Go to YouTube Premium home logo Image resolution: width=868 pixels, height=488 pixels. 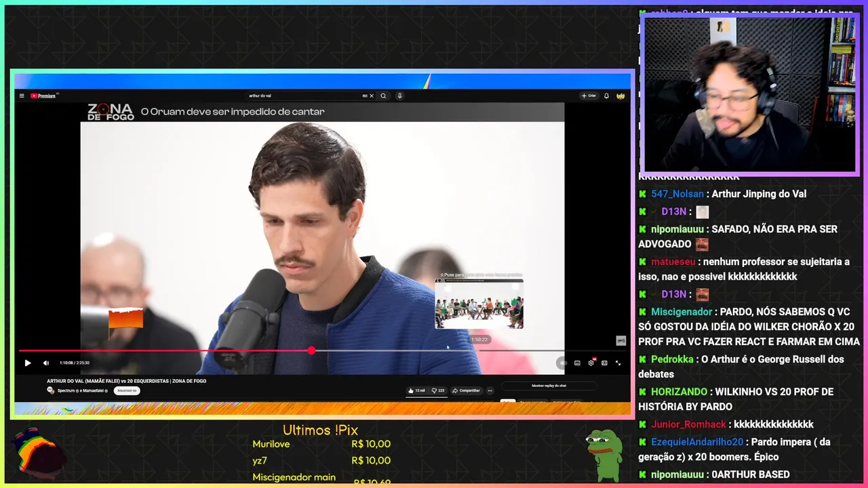44,96
